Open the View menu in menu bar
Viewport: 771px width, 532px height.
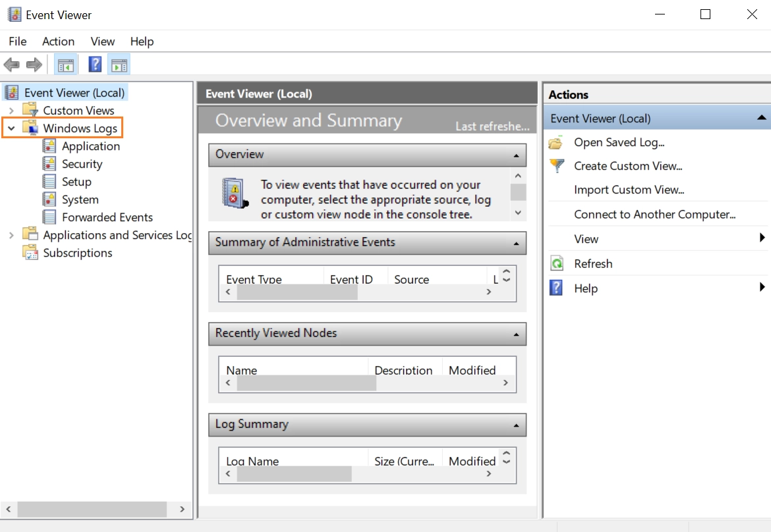coord(102,41)
